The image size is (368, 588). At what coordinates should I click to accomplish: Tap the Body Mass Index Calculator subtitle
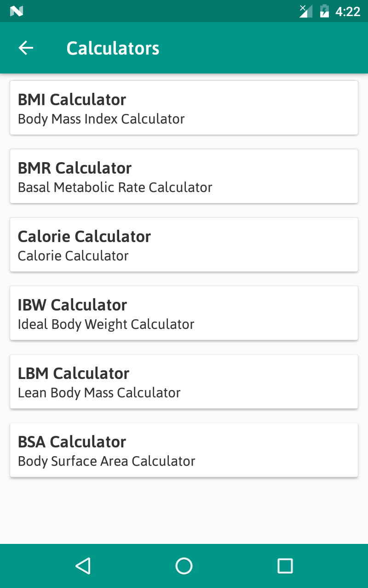[x=101, y=119]
